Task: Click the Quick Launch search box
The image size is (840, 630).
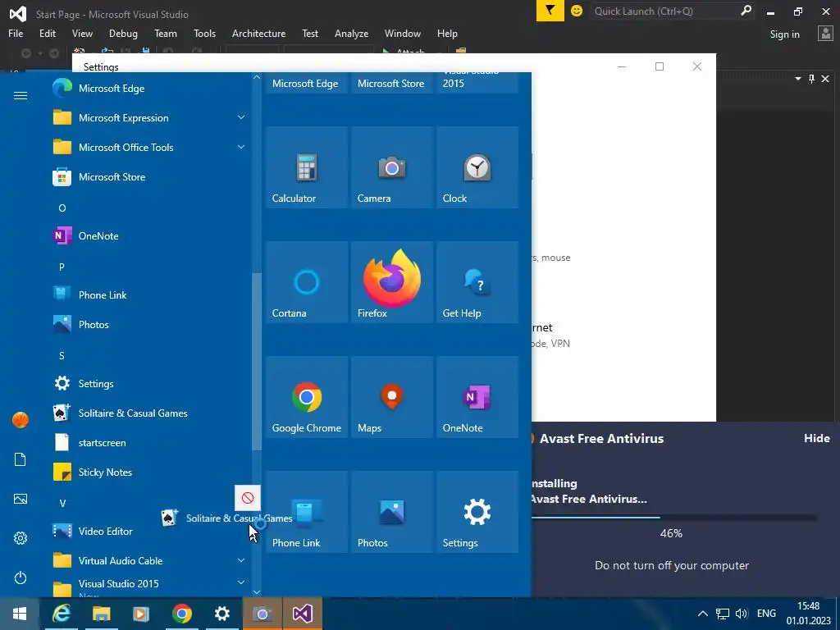Action: 672,11
